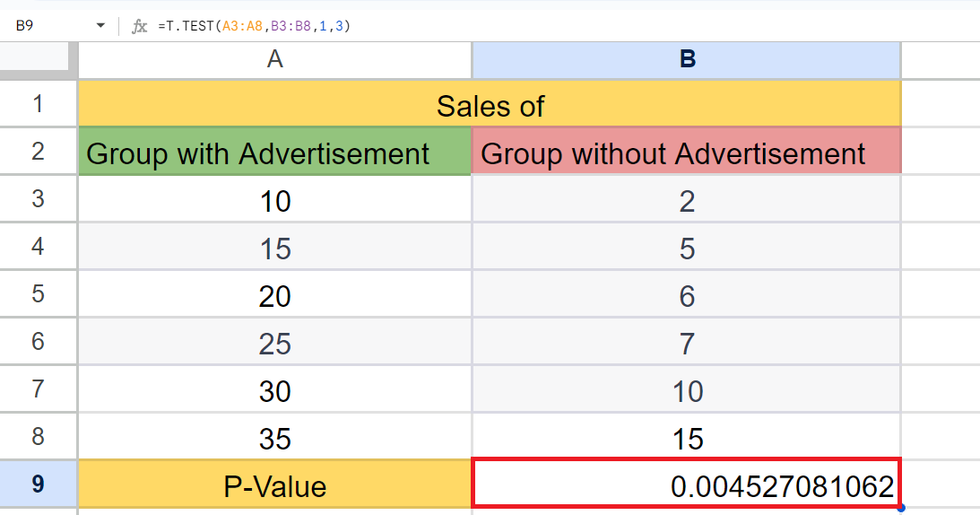Select the Group without Advertisement cell
The height and width of the screenshot is (515, 980).
pyautogui.click(x=686, y=152)
